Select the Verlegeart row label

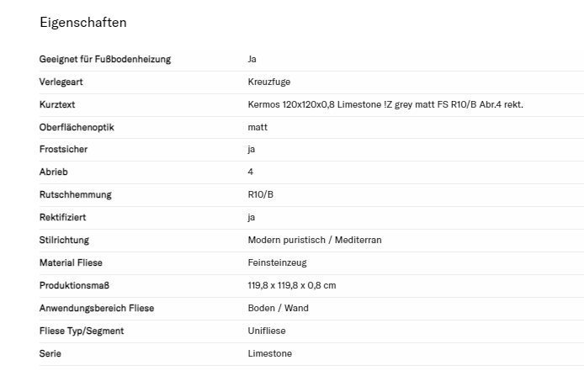[61, 82]
